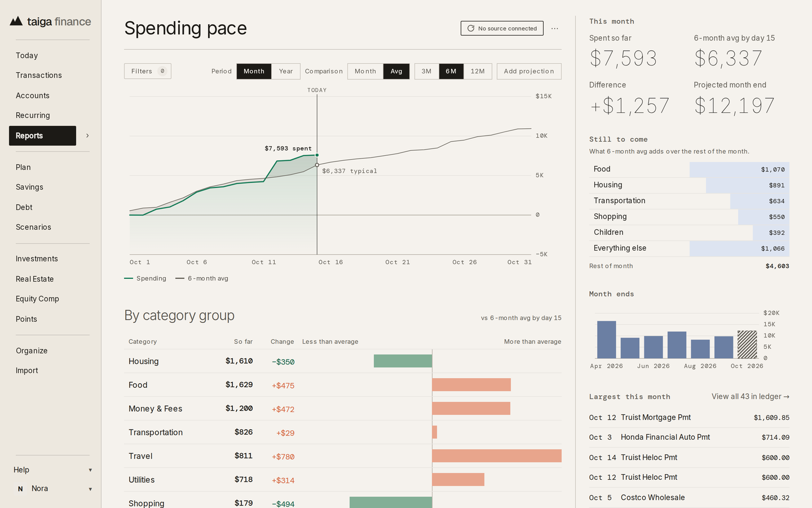This screenshot has height=508, width=812.
Task: Select the 3M range
Action: 427,71
